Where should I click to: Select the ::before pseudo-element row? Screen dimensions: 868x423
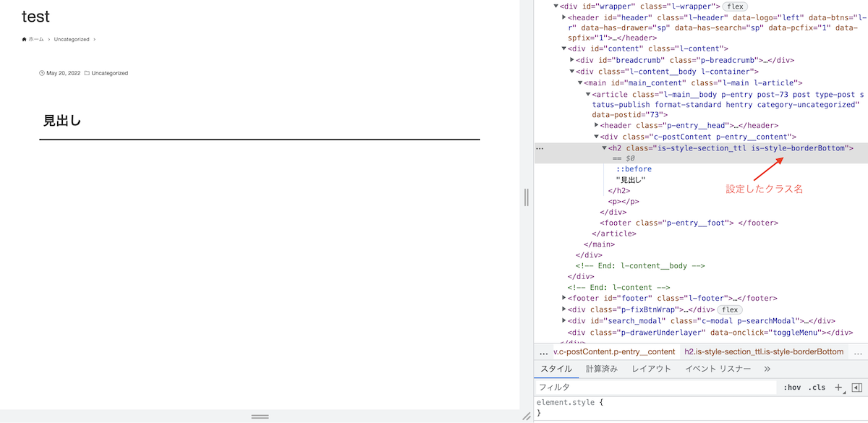click(x=634, y=169)
